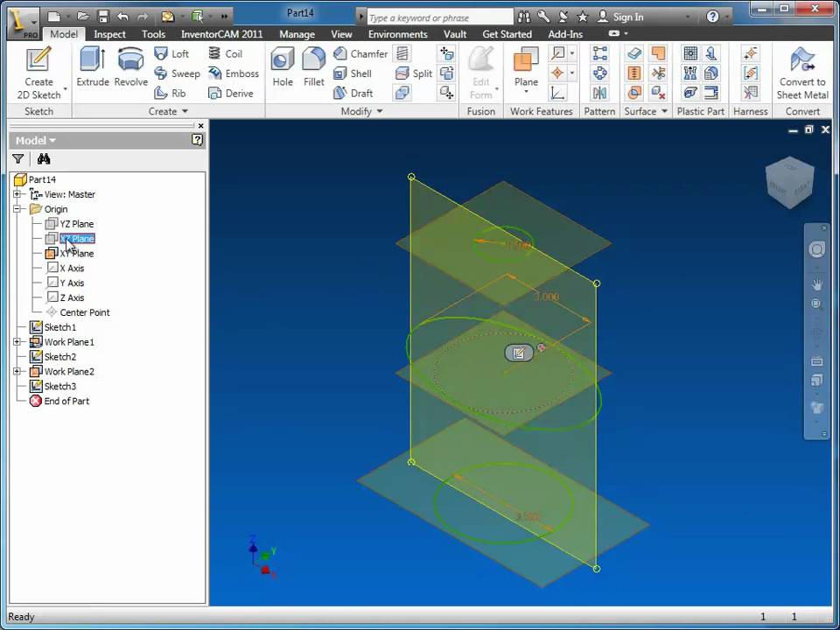Click the Mirror icon in Pattern panel
Viewport: 840px width, 630px height.
[599, 94]
